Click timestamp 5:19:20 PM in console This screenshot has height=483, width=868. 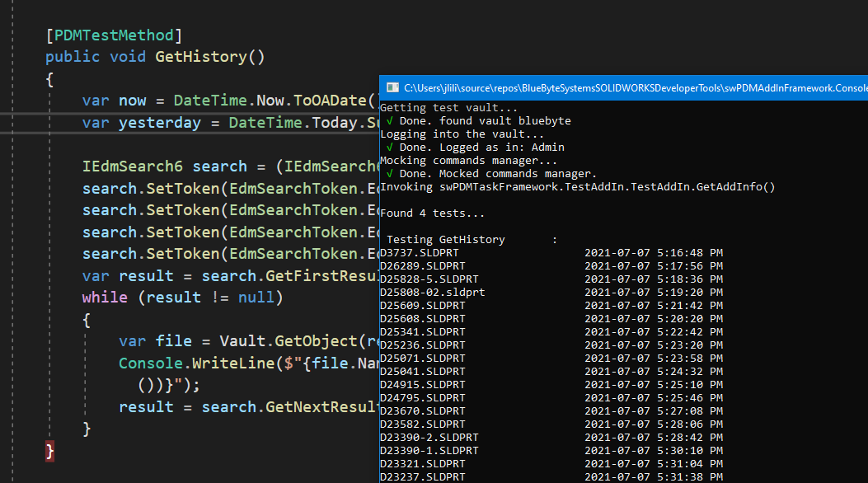pyautogui.click(x=690, y=293)
